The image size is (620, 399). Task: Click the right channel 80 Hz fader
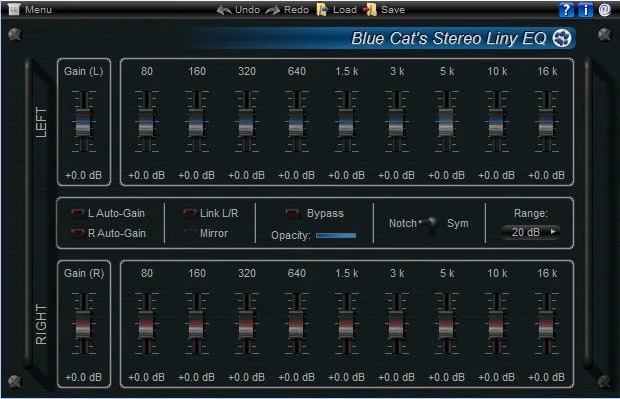146,324
